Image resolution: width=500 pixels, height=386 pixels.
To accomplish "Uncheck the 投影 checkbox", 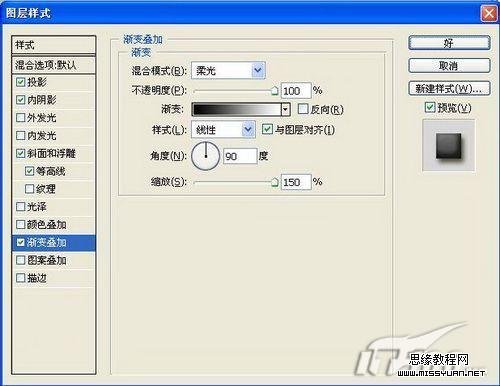I will pyautogui.click(x=21, y=82).
